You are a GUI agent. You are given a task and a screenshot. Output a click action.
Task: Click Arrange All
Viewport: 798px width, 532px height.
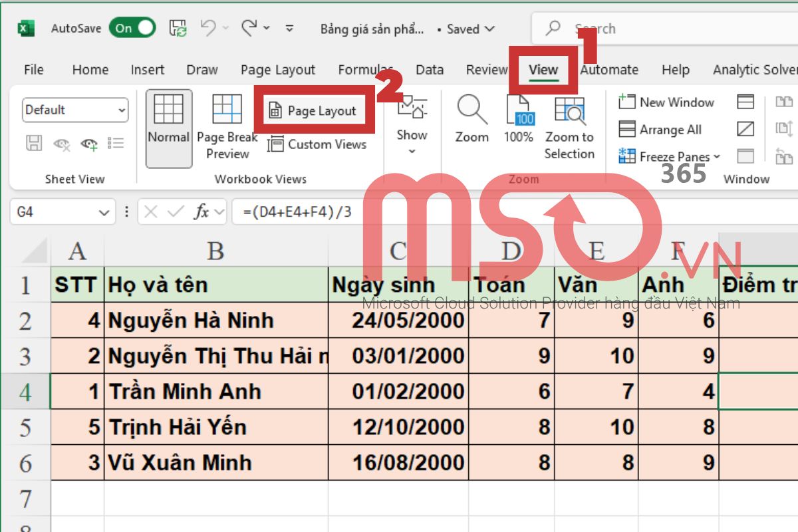pyautogui.click(x=660, y=130)
